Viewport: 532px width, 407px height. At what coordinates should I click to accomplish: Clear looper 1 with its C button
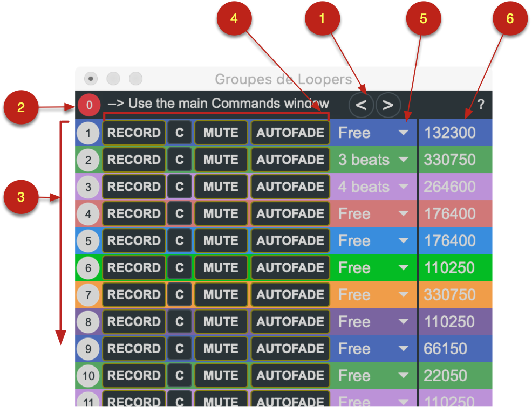(x=180, y=133)
